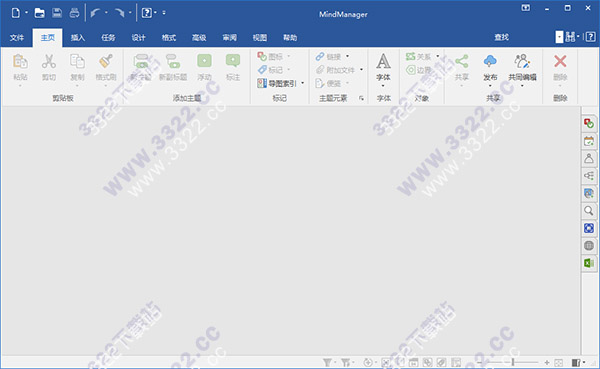
Task: Click the filter funnel in status bar
Action: (x=327, y=362)
